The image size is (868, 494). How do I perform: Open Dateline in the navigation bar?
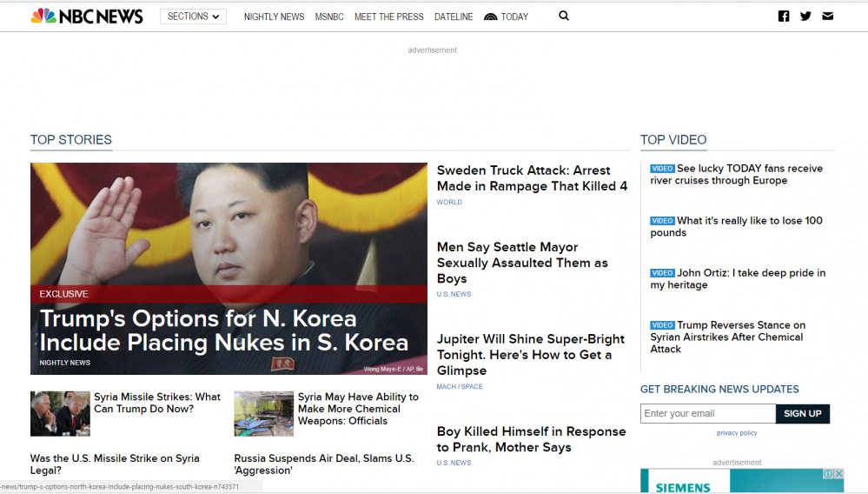[x=454, y=17]
